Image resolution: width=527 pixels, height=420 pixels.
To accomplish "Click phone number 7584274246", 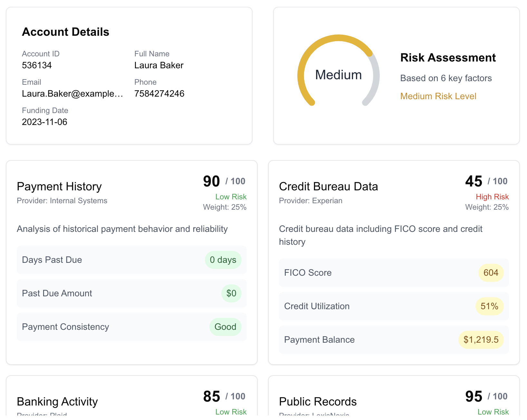I will [159, 94].
